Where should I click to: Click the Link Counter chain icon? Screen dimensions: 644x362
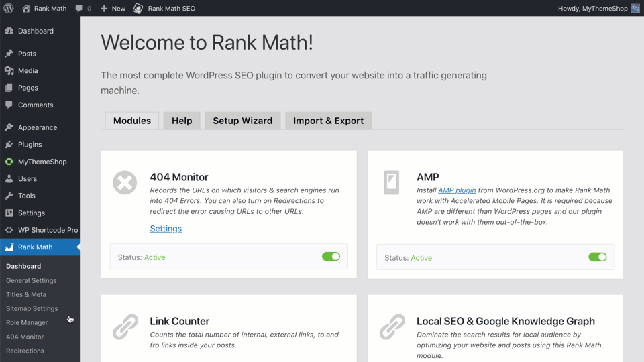pyautogui.click(x=125, y=327)
